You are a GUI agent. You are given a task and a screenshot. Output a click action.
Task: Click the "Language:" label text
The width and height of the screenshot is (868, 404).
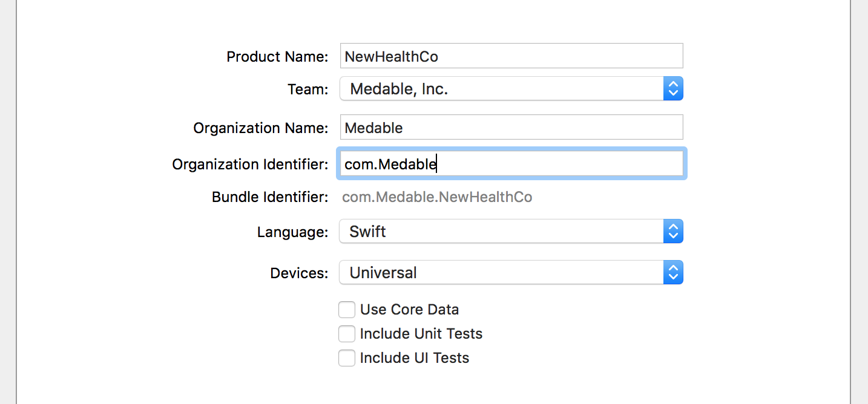click(x=292, y=232)
